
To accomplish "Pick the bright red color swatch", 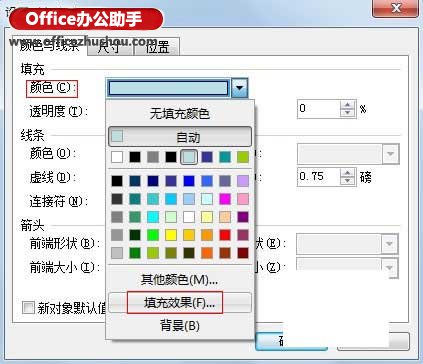I will click(x=225, y=235).
